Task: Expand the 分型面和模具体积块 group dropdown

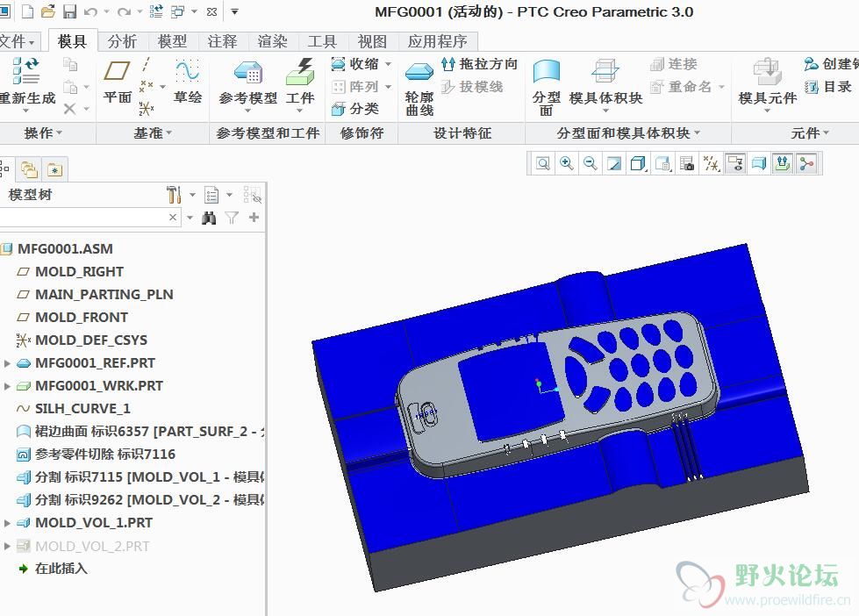Action: tap(628, 133)
